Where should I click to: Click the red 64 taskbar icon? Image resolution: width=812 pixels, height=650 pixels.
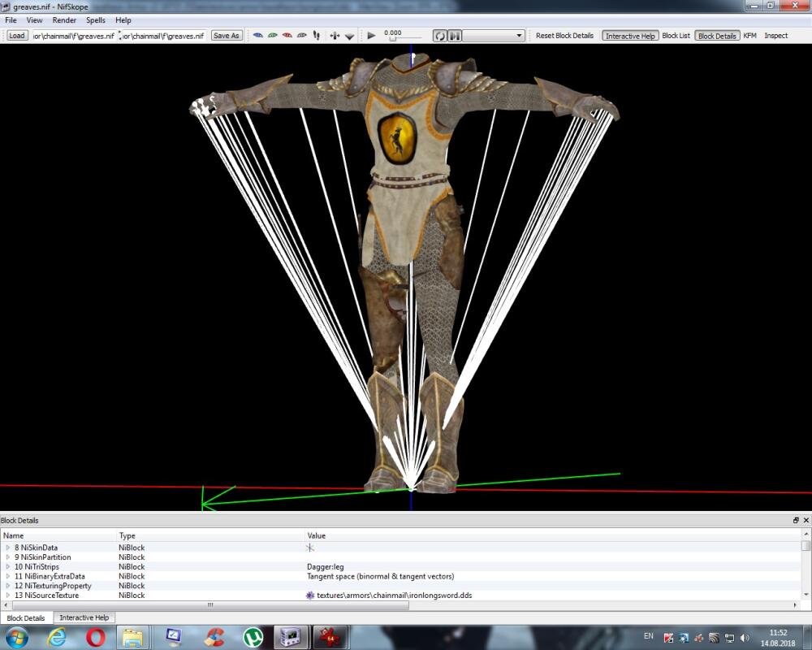(330, 637)
